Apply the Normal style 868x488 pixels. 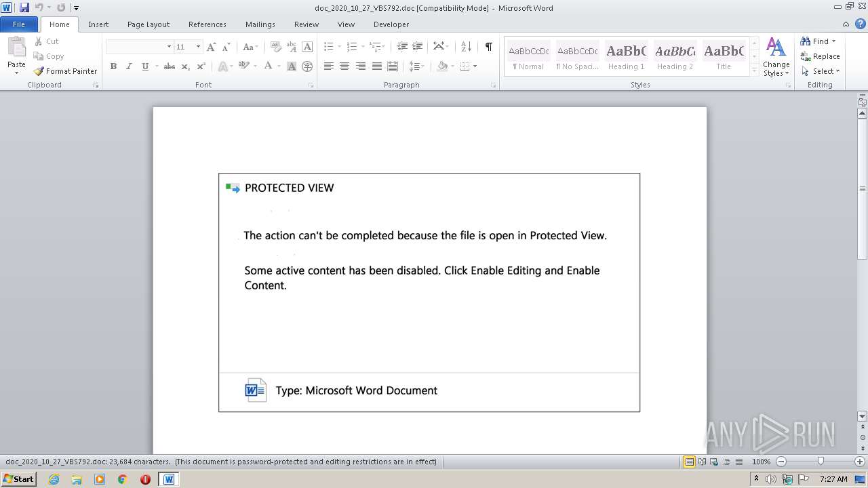coord(528,57)
